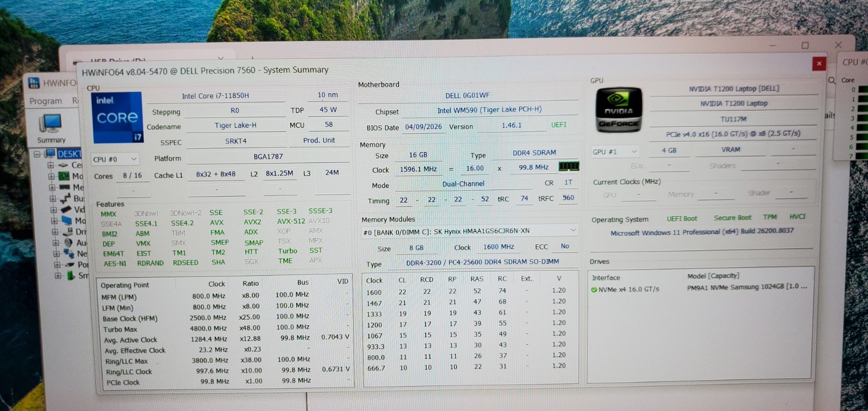The image size is (868, 411).
Task: Click the Prod. Unit field
Action: [319, 140]
